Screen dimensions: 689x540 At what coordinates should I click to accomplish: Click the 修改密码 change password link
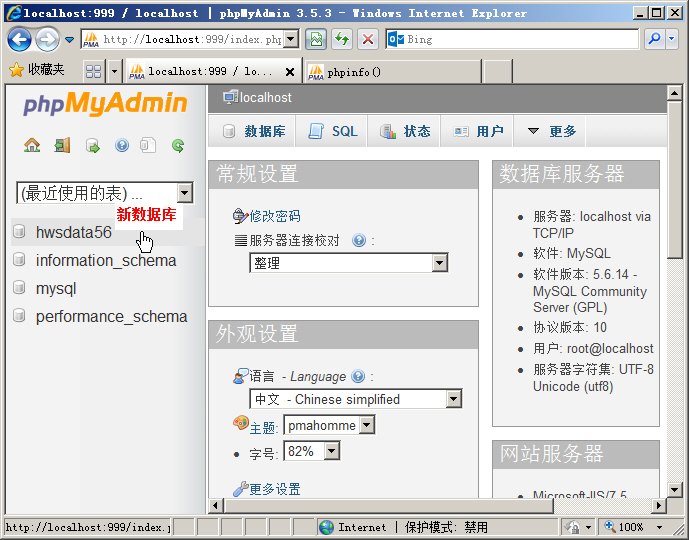click(x=275, y=216)
